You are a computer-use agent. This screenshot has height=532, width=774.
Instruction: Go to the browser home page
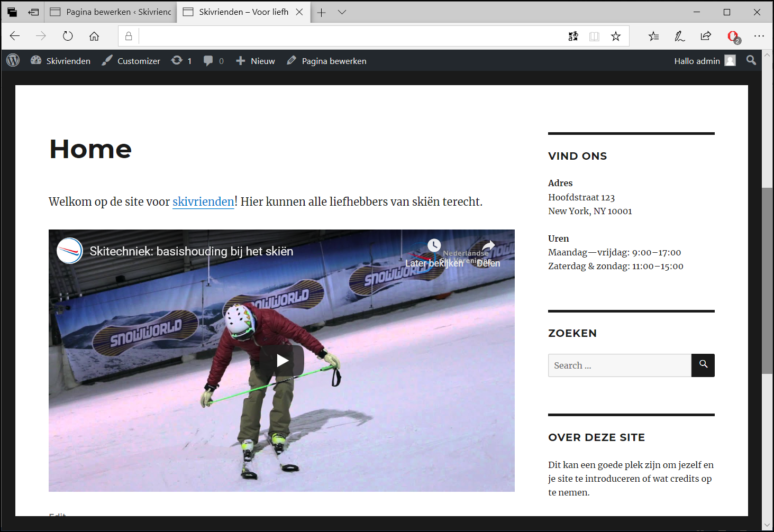[94, 36]
